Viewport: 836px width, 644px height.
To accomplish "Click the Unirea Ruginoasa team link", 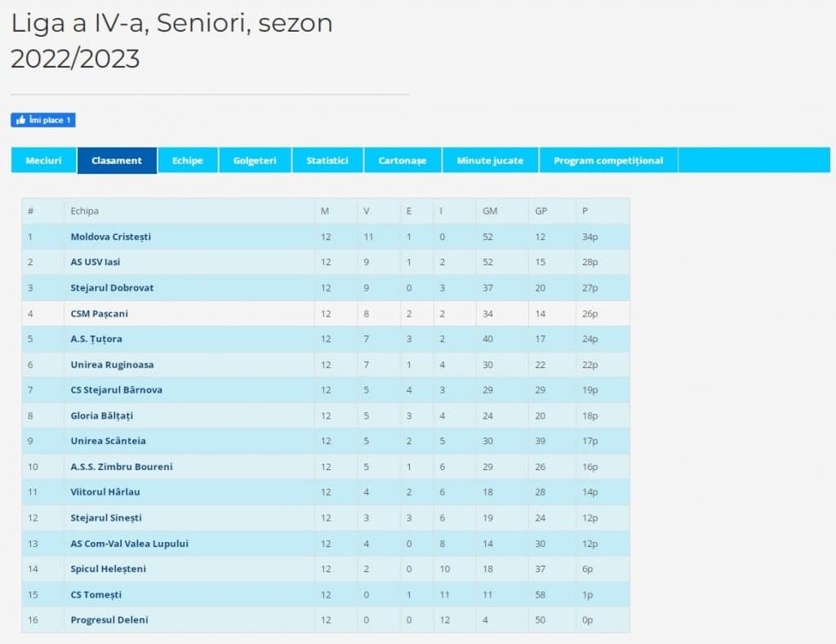I will (x=112, y=365).
